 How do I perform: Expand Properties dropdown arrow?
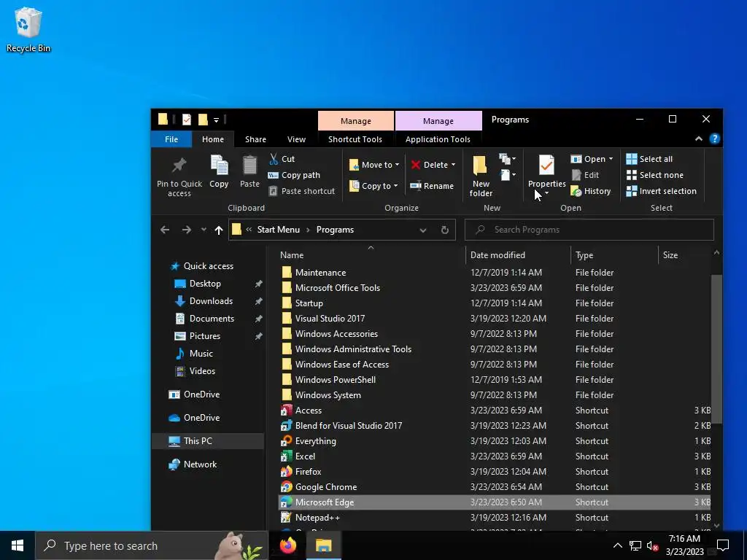[x=546, y=192]
